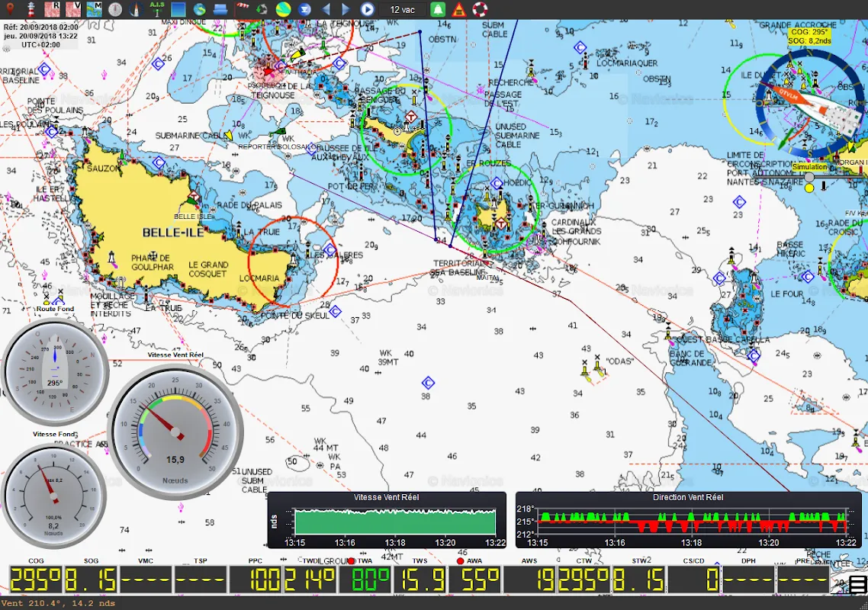Click the blue hourglass time icon

(x=304, y=9)
